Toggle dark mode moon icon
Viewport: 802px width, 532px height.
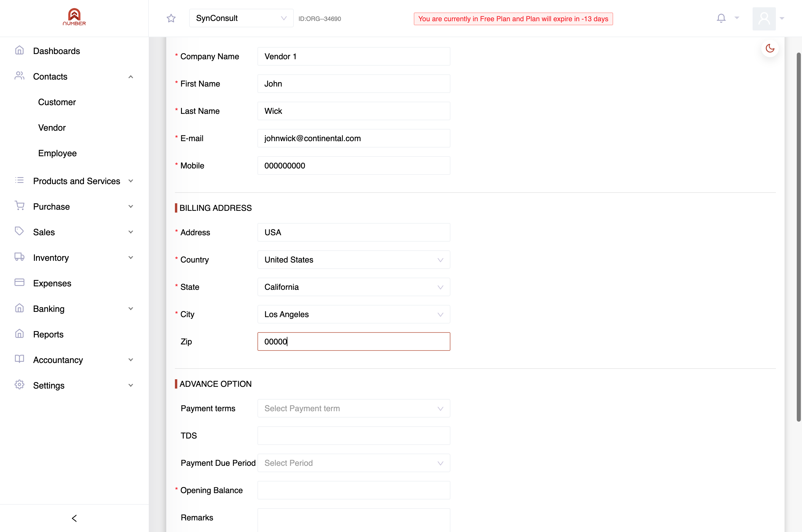pos(770,48)
